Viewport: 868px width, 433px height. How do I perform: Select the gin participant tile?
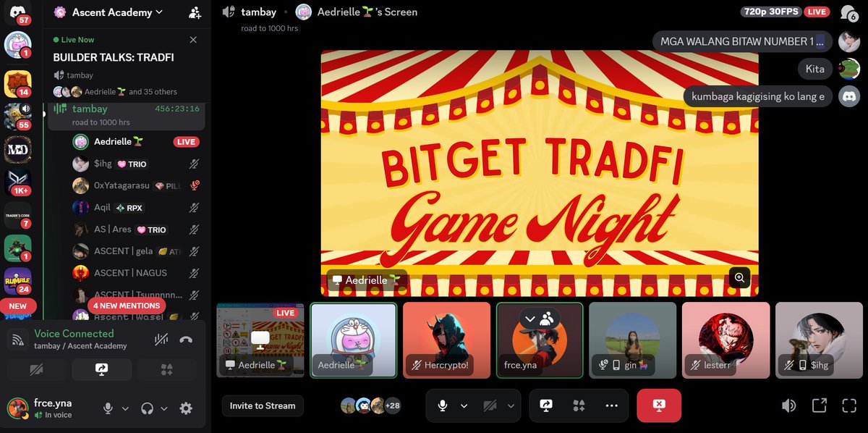[x=633, y=340]
